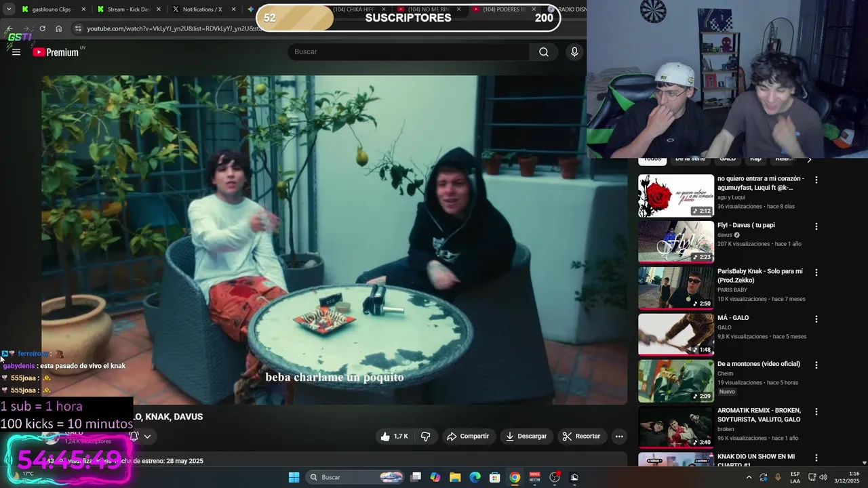This screenshot has width=868, height=488.
Task: Open 'PARIS BABY' channel name
Action: pos(732,290)
